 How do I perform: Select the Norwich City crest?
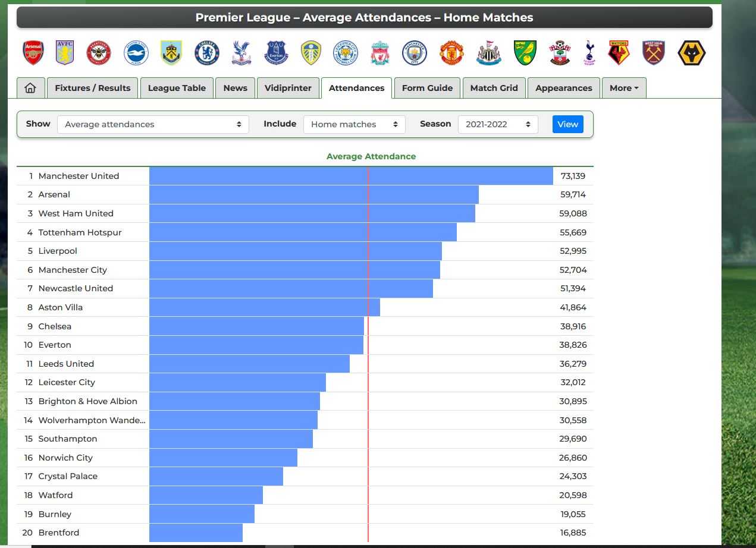click(x=525, y=53)
